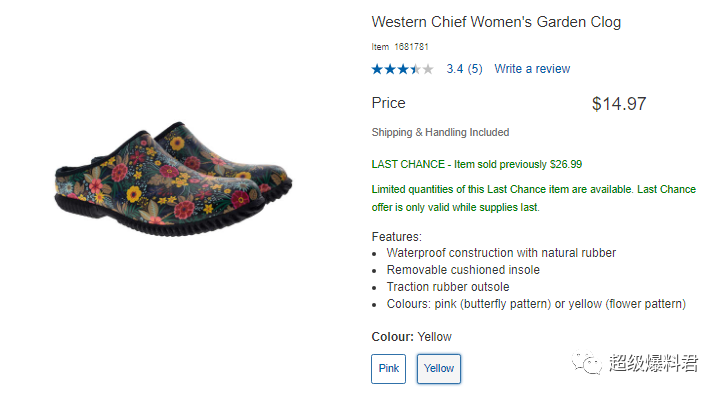Click the Western Chief Women's Garden Clog title
Viewport: 722px width, 396px height.
tap(496, 22)
